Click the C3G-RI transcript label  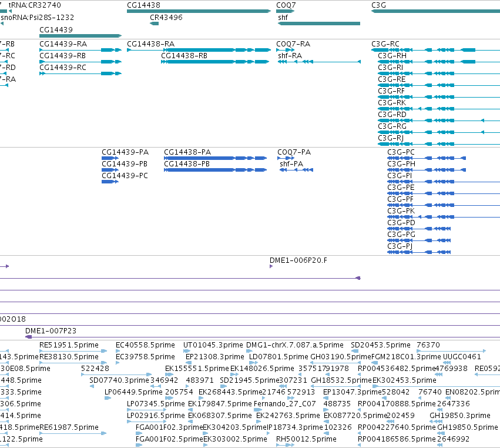(390, 68)
